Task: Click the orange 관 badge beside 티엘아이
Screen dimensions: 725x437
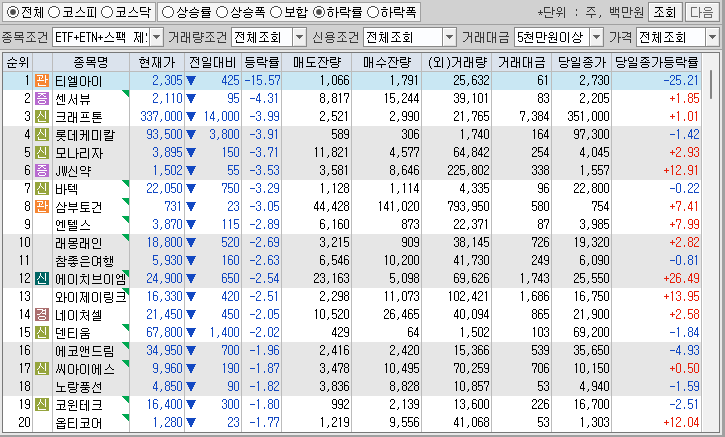Action: point(42,80)
